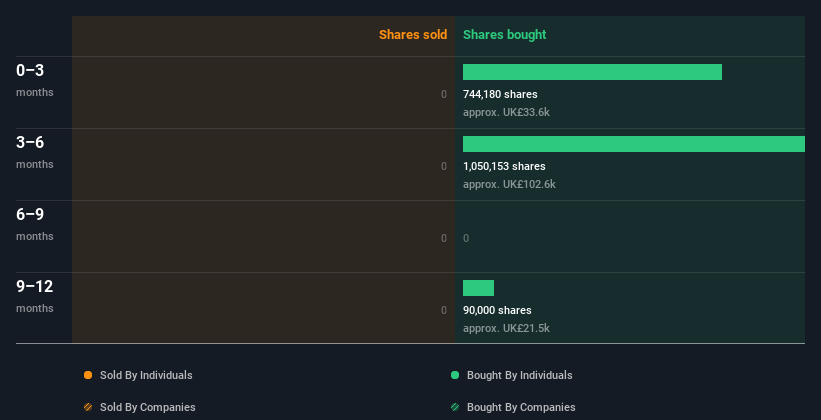Click the approx. UK£102.6k text
This screenshot has height=420, width=821.
pos(509,184)
